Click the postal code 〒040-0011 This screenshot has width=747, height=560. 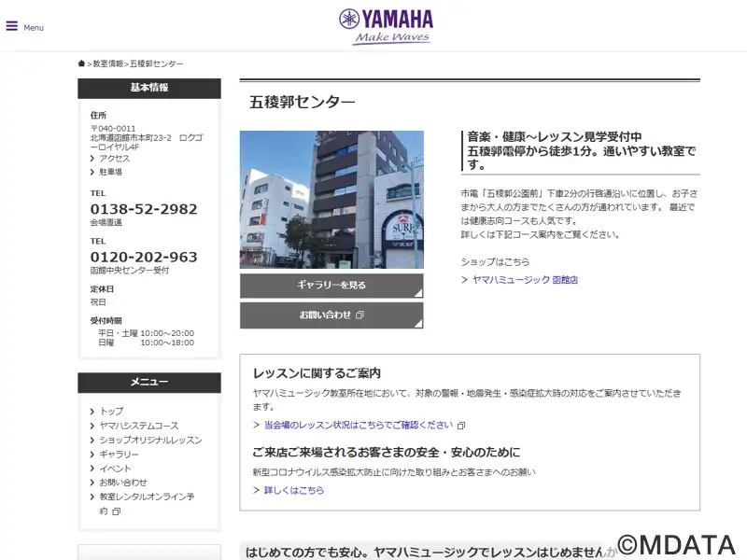tap(113, 129)
